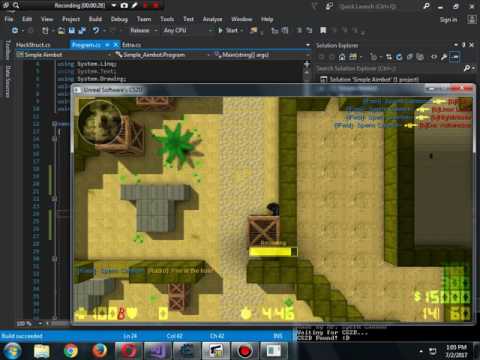Toggle the pin on the Program.cs tab

[107, 45]
